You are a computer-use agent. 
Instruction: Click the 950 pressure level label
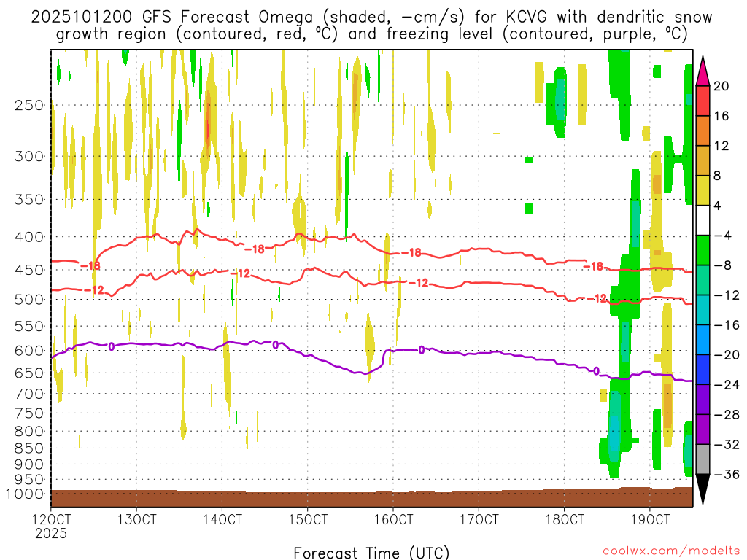coord(29,479)
